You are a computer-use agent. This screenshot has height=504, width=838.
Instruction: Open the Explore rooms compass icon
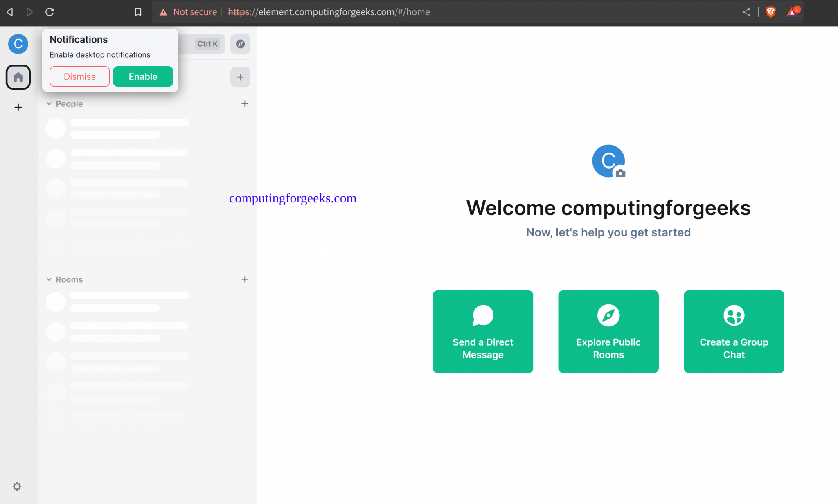[x=240, y=44]
